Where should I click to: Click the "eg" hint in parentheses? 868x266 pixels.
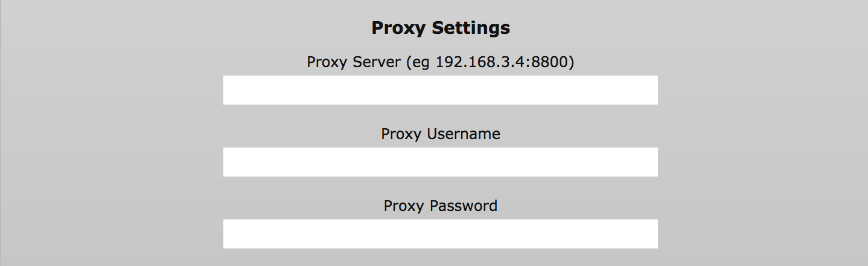[x=423, y=63]
